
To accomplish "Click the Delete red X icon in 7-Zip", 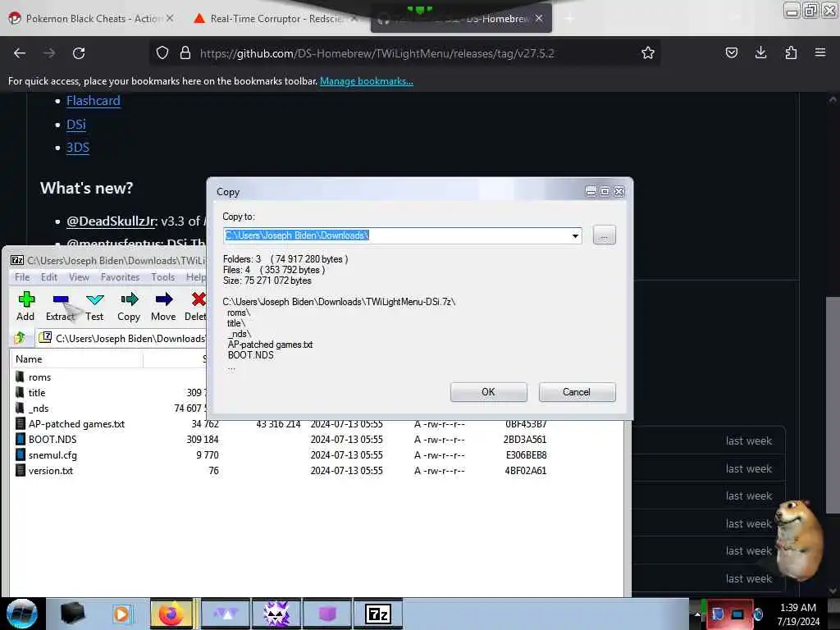I will (x=199, y=299).
